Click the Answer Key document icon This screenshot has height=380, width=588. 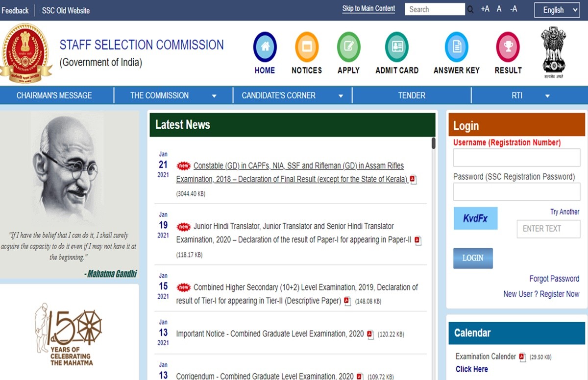(x=456, y=47)
